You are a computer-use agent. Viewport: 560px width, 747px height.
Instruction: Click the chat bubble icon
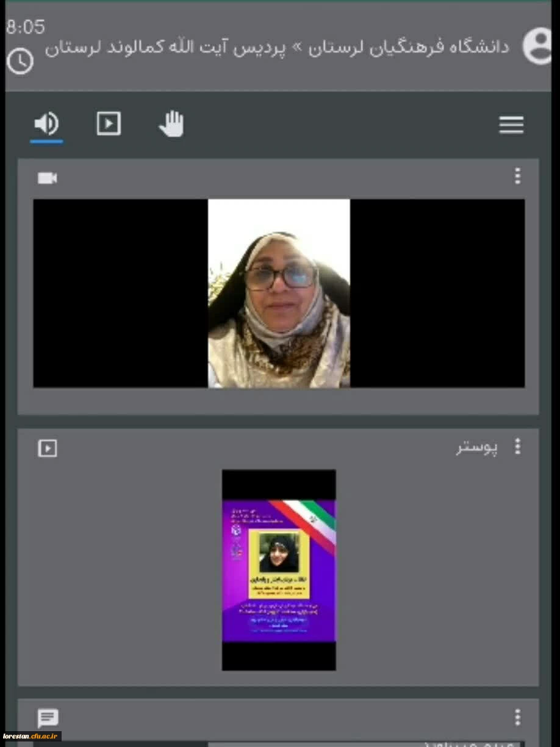(x=48, y=718)
